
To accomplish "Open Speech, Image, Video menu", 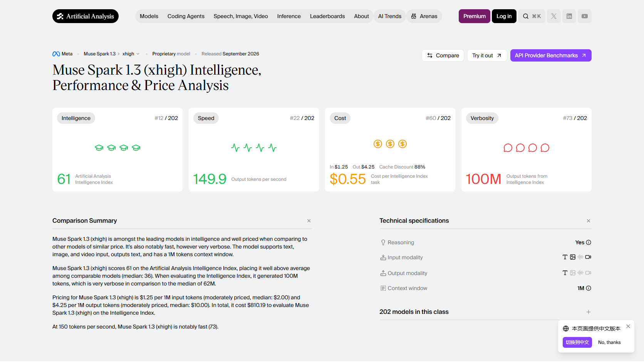I will click(241, 16).
